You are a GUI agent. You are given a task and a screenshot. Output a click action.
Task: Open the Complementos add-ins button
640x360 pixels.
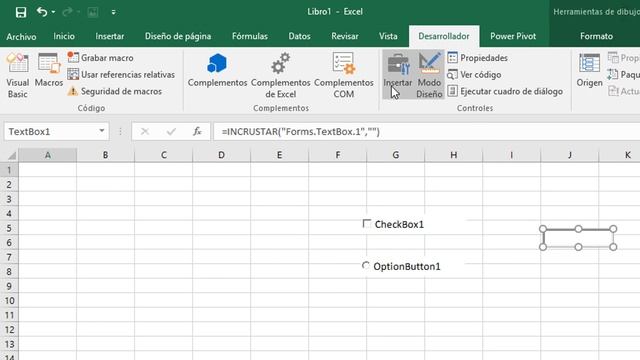click(x=217, y=70)
